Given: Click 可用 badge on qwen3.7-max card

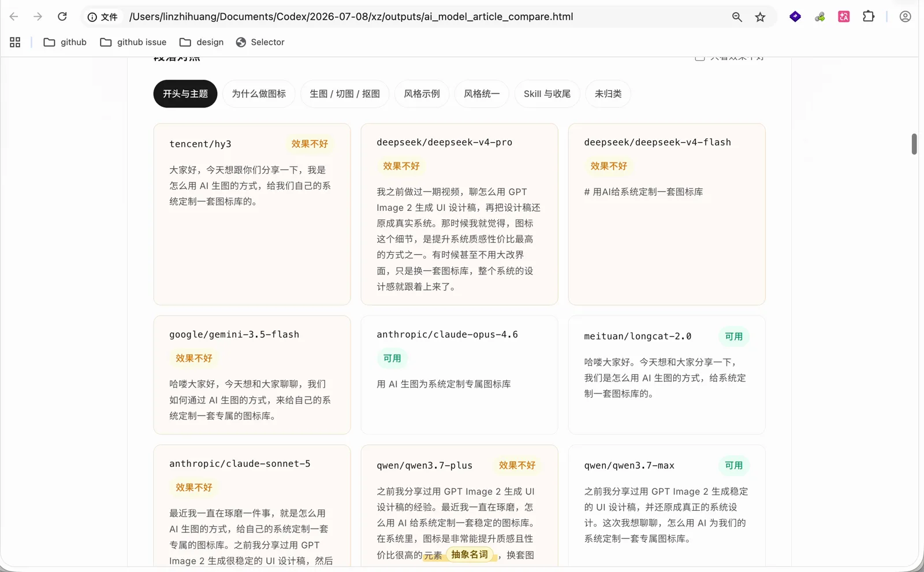Looking at the screenshot, I should point(734,465).
